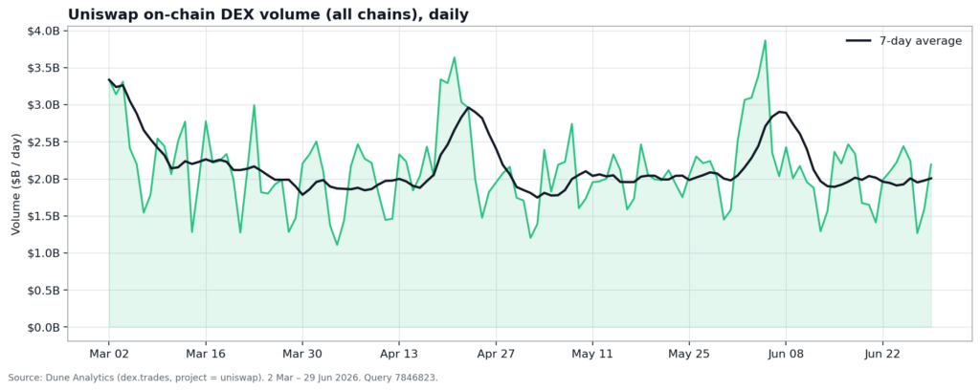Screen dimensions: 980x391
Task: Click the highest green peak near Jun 08
Action: tap(765, 40)
